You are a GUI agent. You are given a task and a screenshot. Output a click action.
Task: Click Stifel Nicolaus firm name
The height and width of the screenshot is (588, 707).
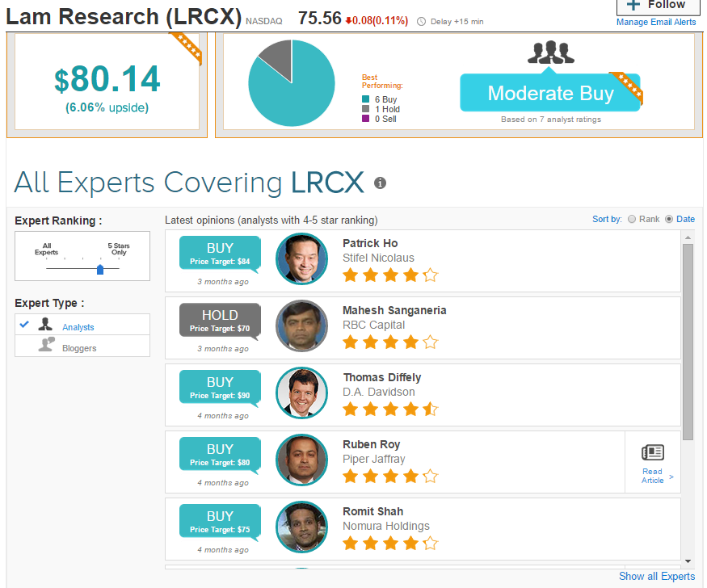coord(378,258)
